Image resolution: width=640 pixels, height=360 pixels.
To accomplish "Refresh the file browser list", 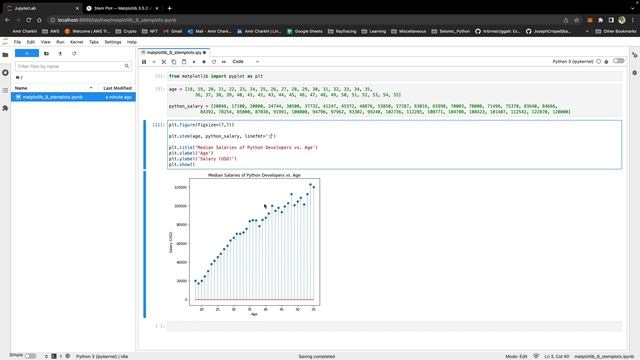I will 74,53.
